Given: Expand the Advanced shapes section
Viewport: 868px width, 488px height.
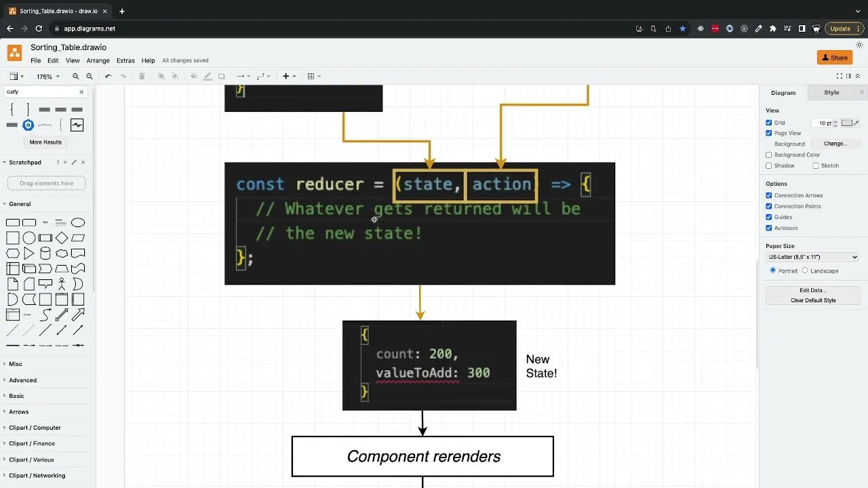Looking at the screenshot, I should coord(22,380).
